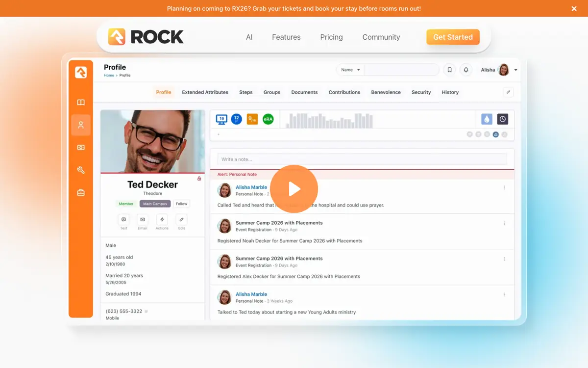Click the blue water drop baptism badge
Screen dimensions: 588x368
[487, 119]
